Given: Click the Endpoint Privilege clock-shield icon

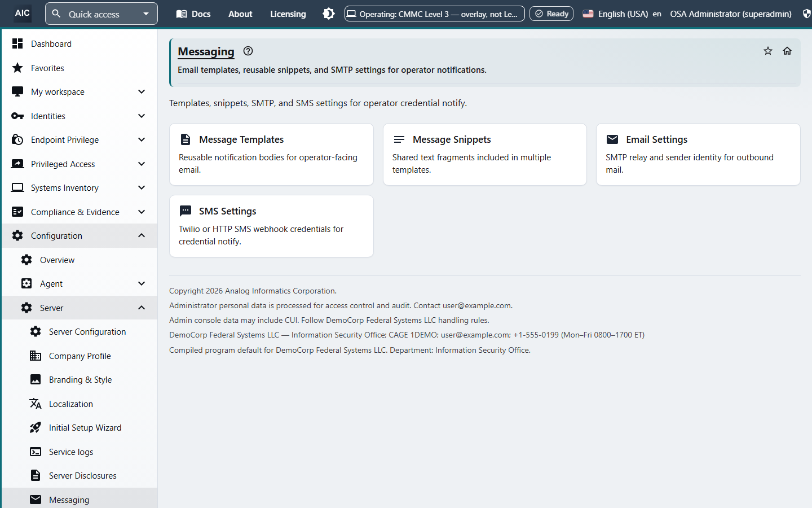Looking at the screenshot, I should 17,139.
